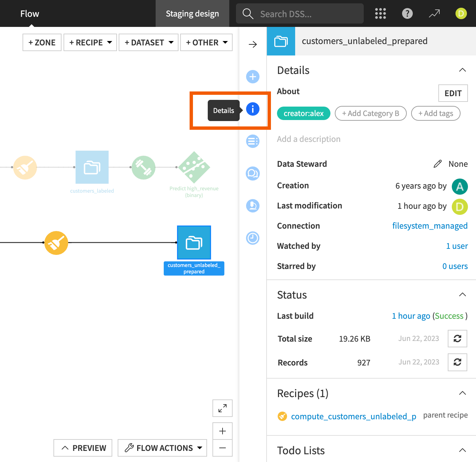Screen dimensions: 476x462
Task: Select the customers_labeled dataset folder icon
Action: [92, 167]
